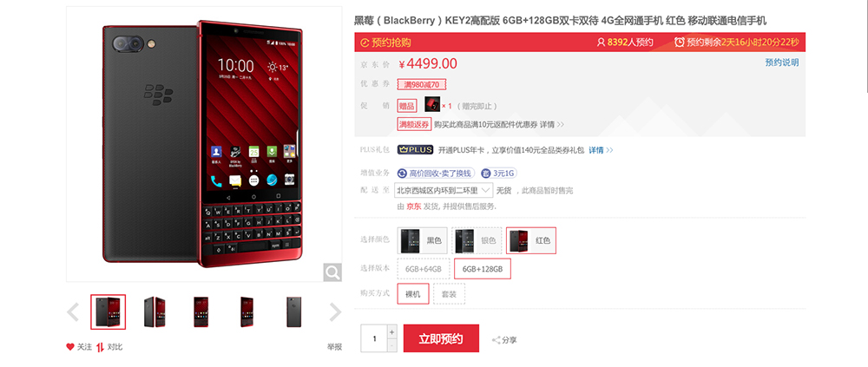Select the 红色 red color swatch
Viewport: 868px width, 367px height.
point(531,240)
